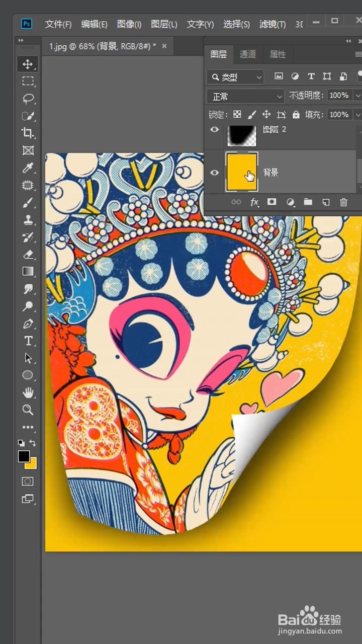This screenshot has width=362, height=644.
Task: Toggle Quick Mask mode
Action: [x=28, y=481]
